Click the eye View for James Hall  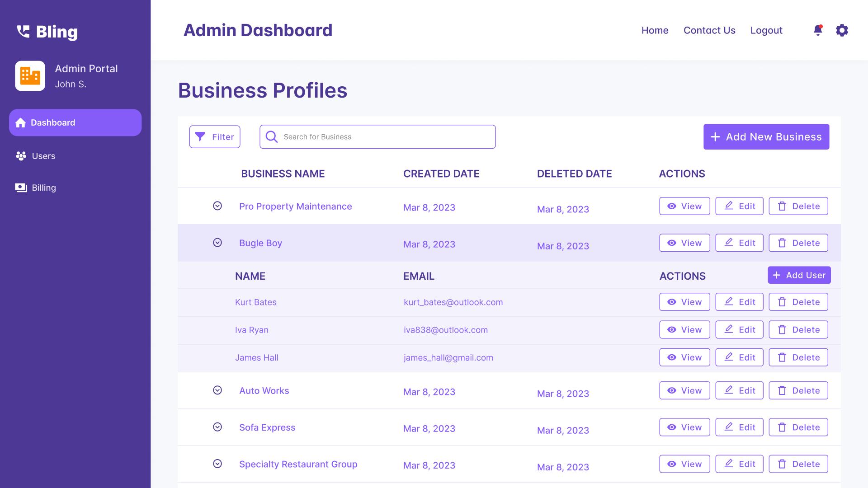[x=684, y=357]
